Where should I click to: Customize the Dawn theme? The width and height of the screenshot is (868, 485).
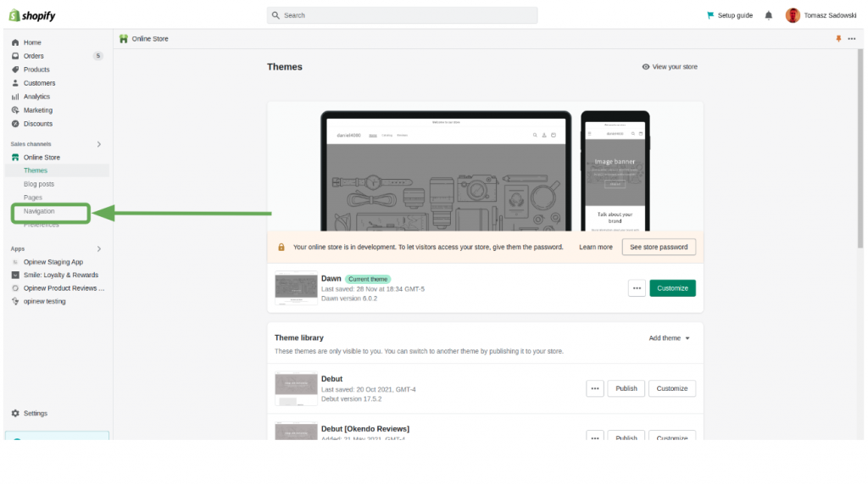(x=672, y=288)
